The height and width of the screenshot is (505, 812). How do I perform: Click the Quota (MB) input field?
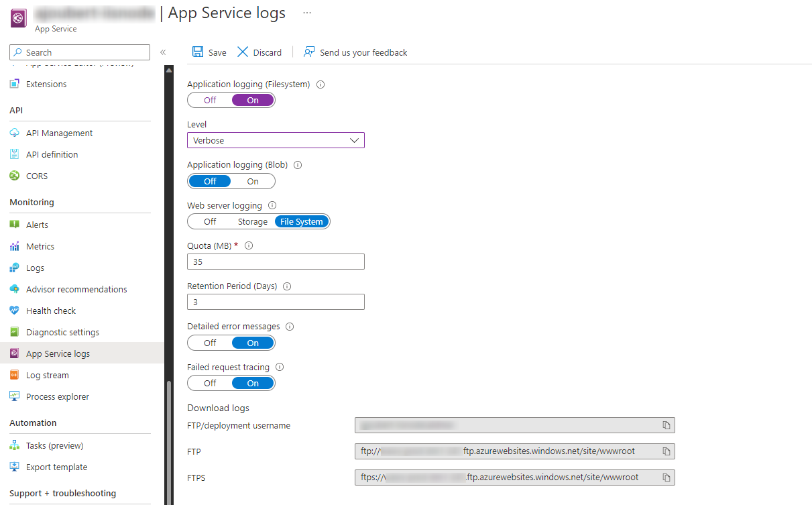point(275,262)
